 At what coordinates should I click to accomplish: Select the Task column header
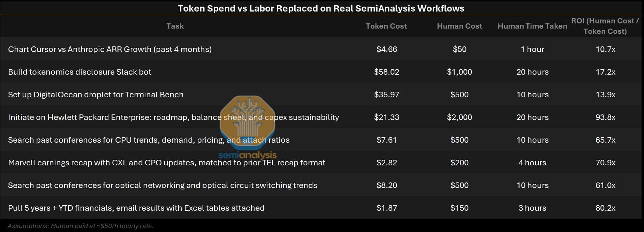[x=175, y=26]
